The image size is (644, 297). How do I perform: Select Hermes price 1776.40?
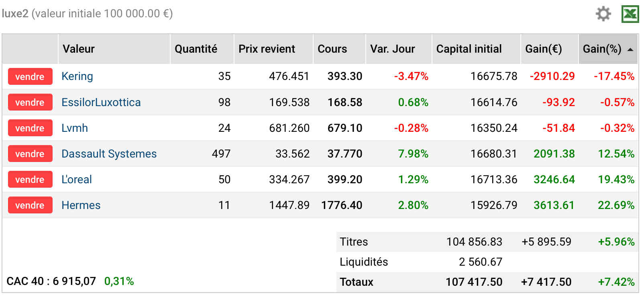coord(342,205)
